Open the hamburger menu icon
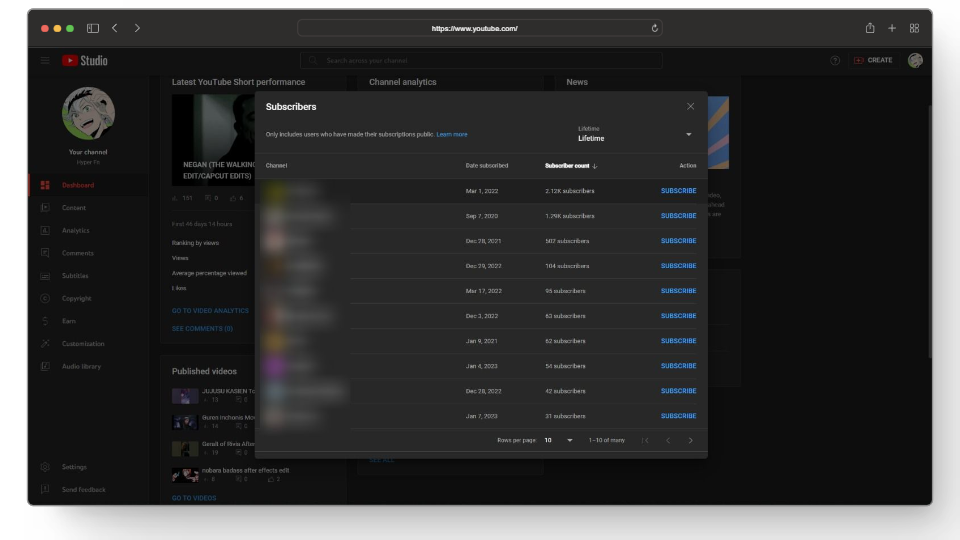Image resolution: width=960 pixels, height=540 pixels. pyautogui.click(x=45, y=61)
